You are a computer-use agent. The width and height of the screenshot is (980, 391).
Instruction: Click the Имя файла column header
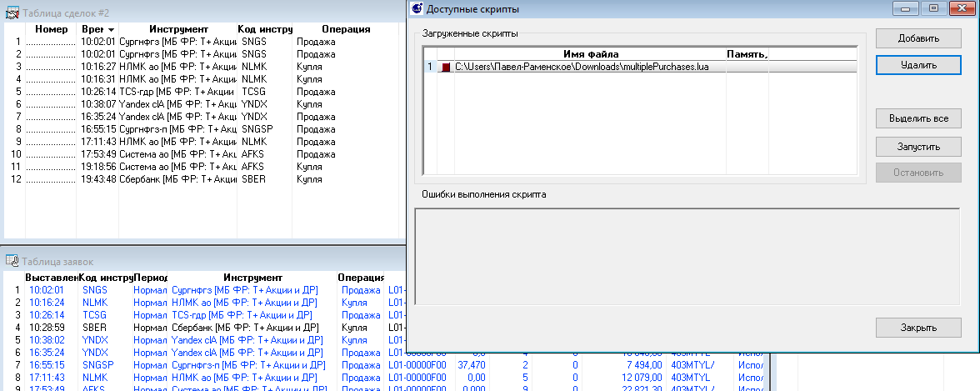click(590, 54)
